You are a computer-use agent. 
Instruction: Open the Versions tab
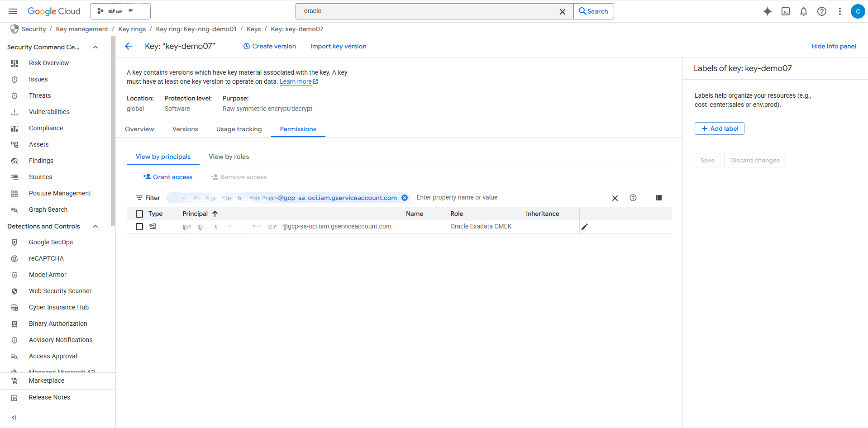point(185,129)
